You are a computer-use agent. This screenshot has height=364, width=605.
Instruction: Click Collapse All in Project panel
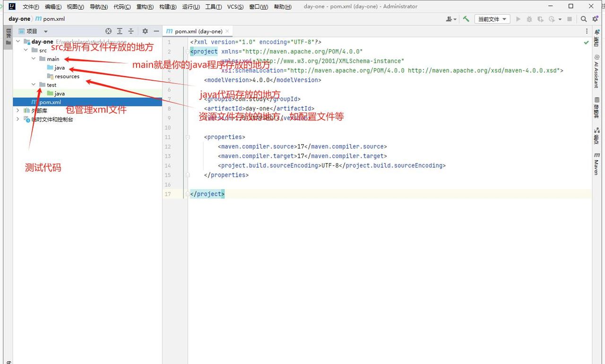[131, 31]
